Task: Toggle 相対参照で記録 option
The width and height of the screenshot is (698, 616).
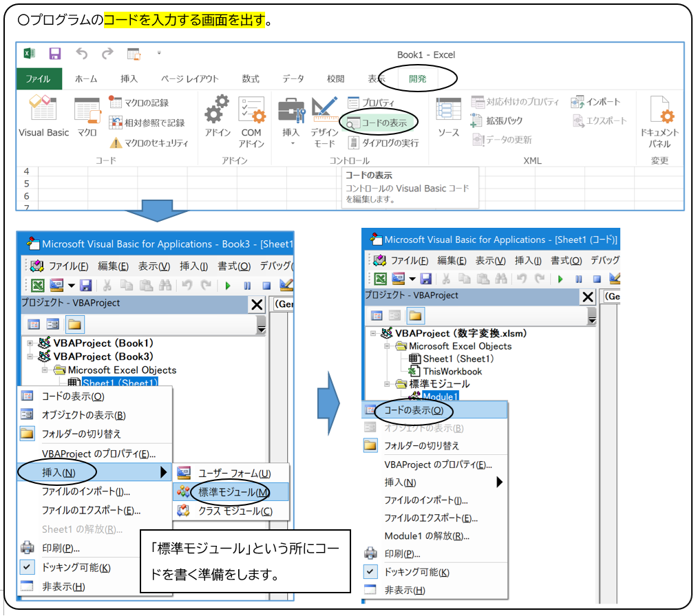Action: coord(116,123)
